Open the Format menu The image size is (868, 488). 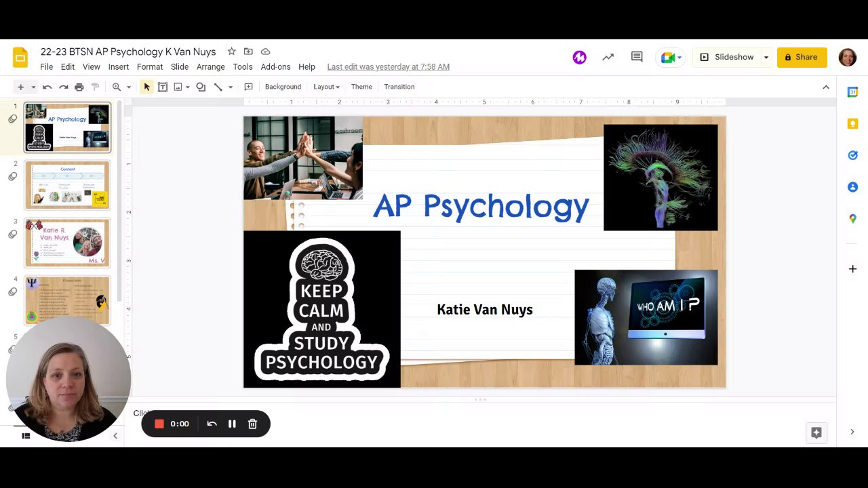point(150,67)
